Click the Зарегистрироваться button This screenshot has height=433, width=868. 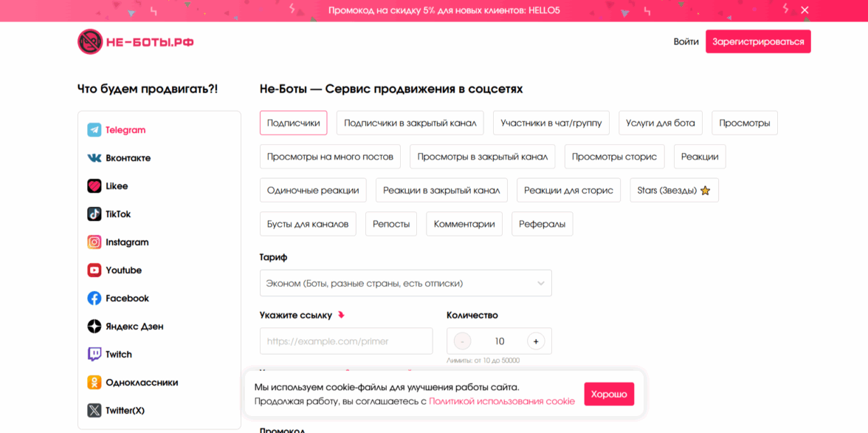pyautogui.click(x=758, y=41)
